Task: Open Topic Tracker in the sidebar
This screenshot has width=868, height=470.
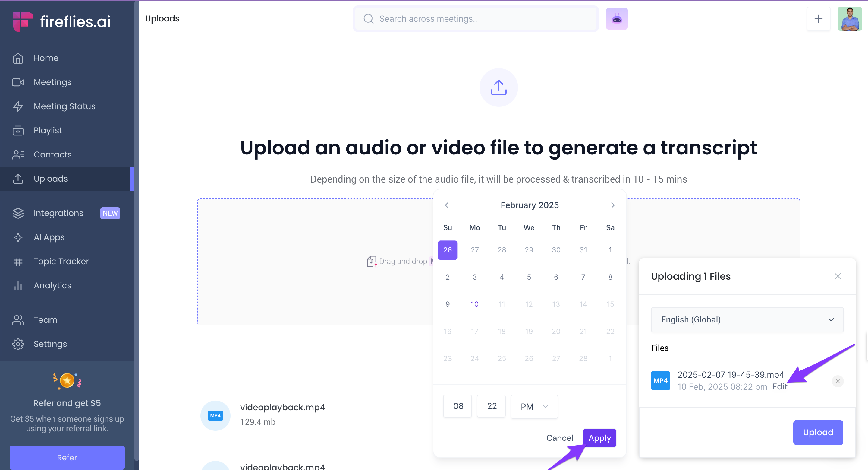Action: [x=61, y=261]
